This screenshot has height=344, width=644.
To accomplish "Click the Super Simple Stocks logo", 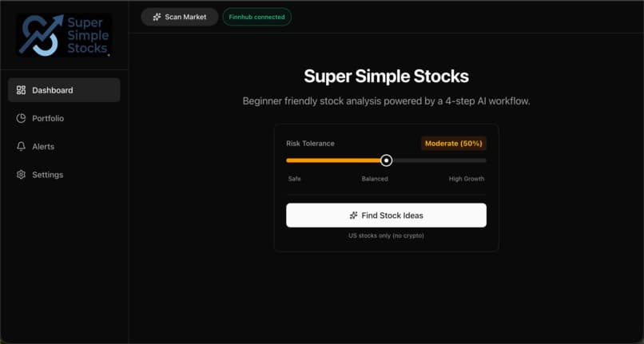I will [64, 35].
